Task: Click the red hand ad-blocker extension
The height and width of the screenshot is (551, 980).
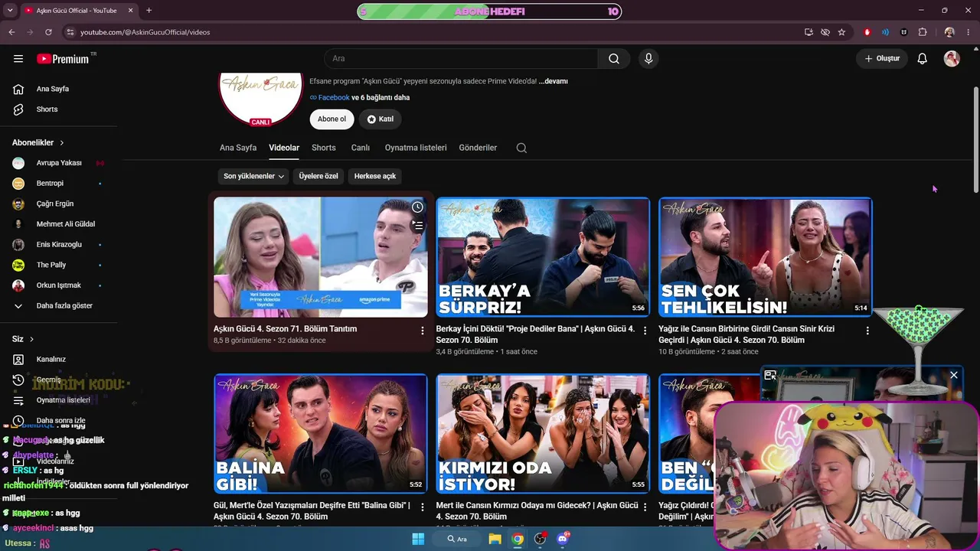Action: [867, 32]
